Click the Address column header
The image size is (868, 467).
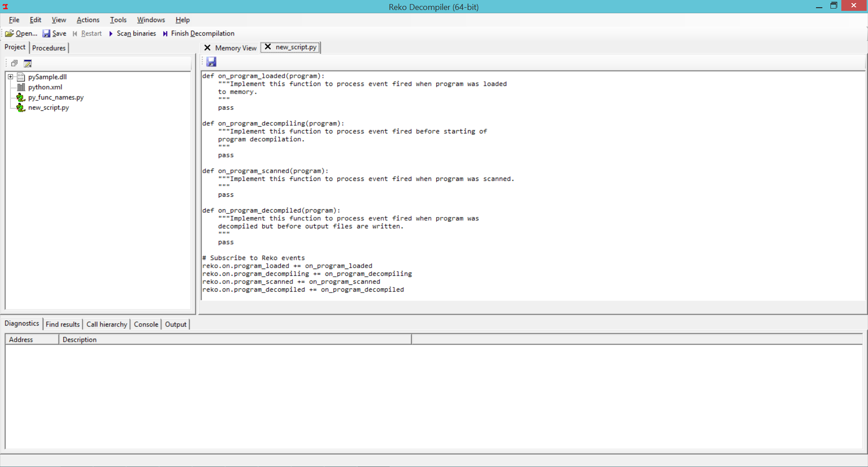pyautogui.click(x=32, y=340)
